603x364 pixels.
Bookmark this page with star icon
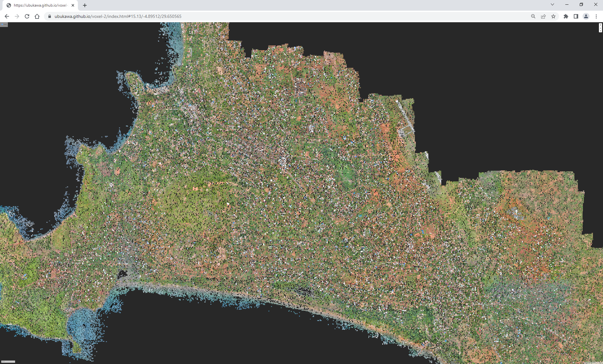[x=553, y=16]
